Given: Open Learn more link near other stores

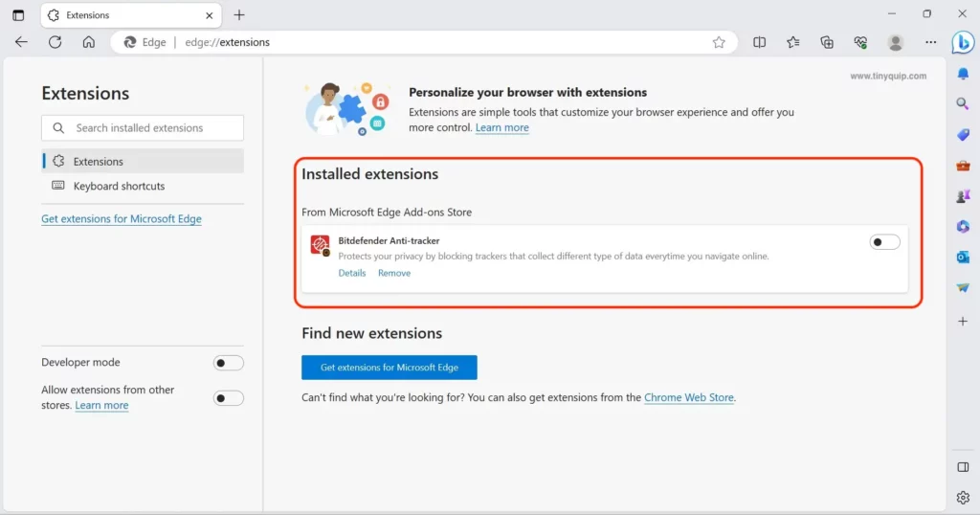Looking at the screenshot, I should (x=101, y=405).
